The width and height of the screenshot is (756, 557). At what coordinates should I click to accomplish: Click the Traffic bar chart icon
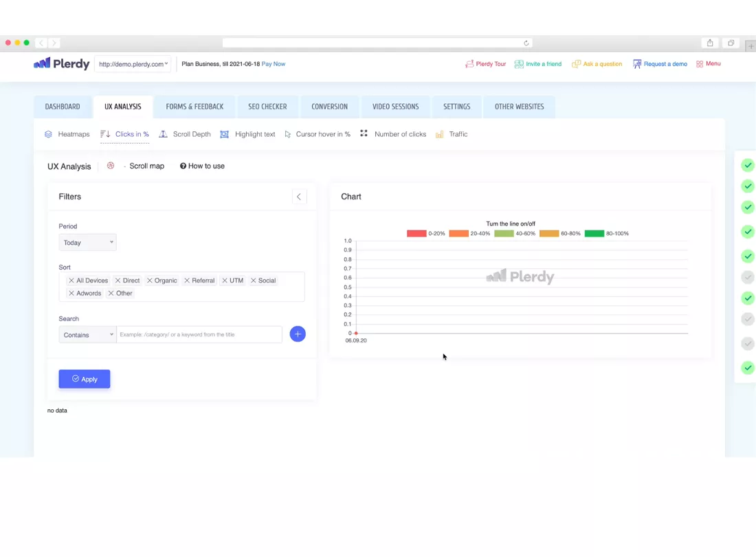440,134
